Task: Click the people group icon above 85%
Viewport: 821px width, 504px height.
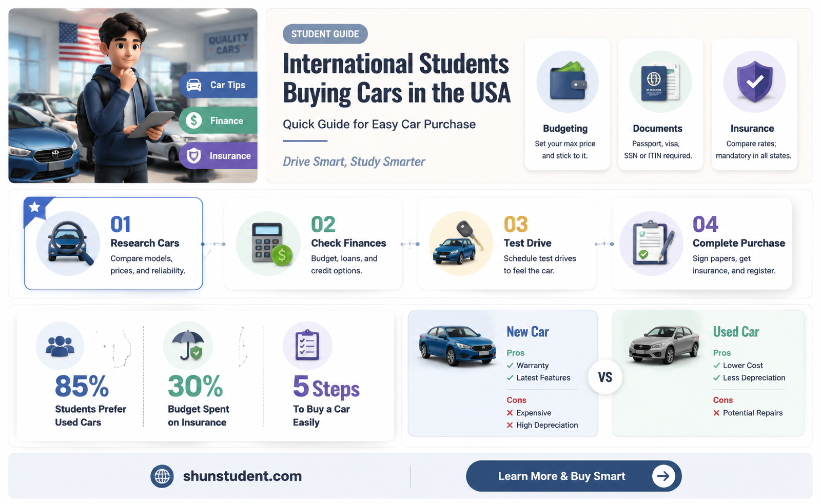Action: pos(60,346)
